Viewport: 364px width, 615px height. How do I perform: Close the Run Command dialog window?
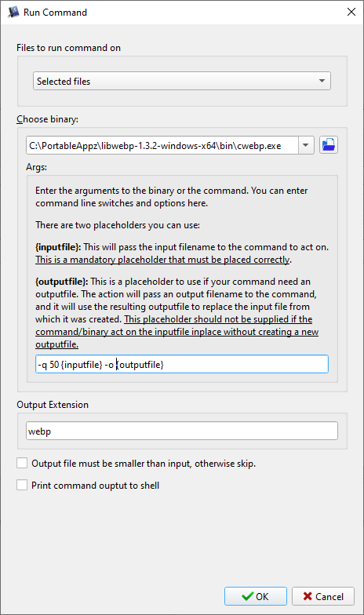[351, 13]
